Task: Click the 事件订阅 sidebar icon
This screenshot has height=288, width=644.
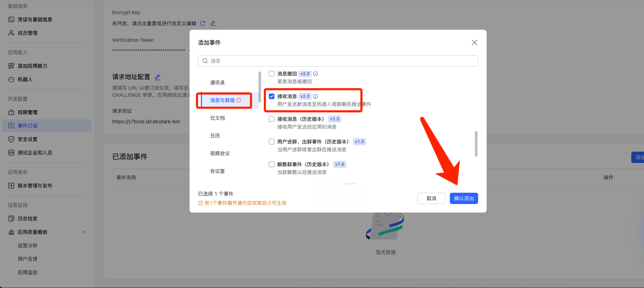Action: 11,126
